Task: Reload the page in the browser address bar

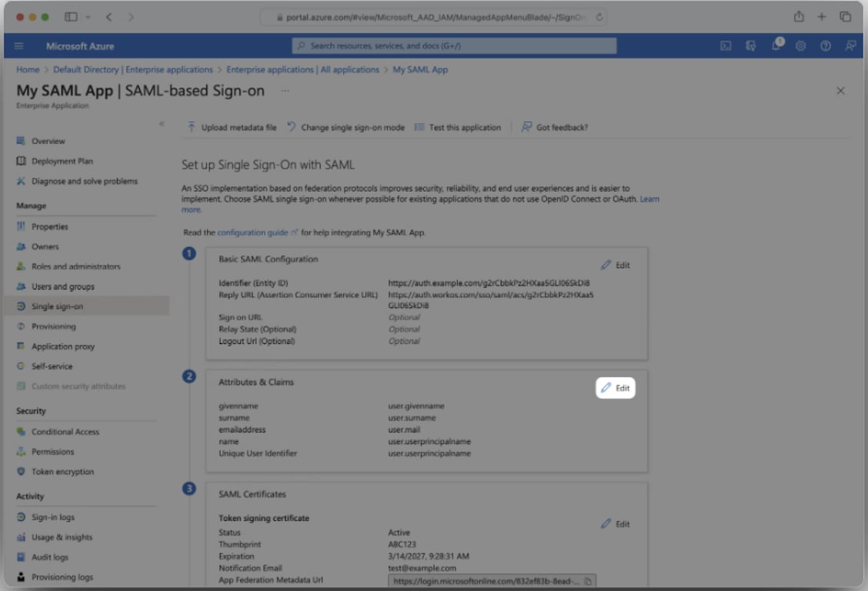Action: pos(599,17)
